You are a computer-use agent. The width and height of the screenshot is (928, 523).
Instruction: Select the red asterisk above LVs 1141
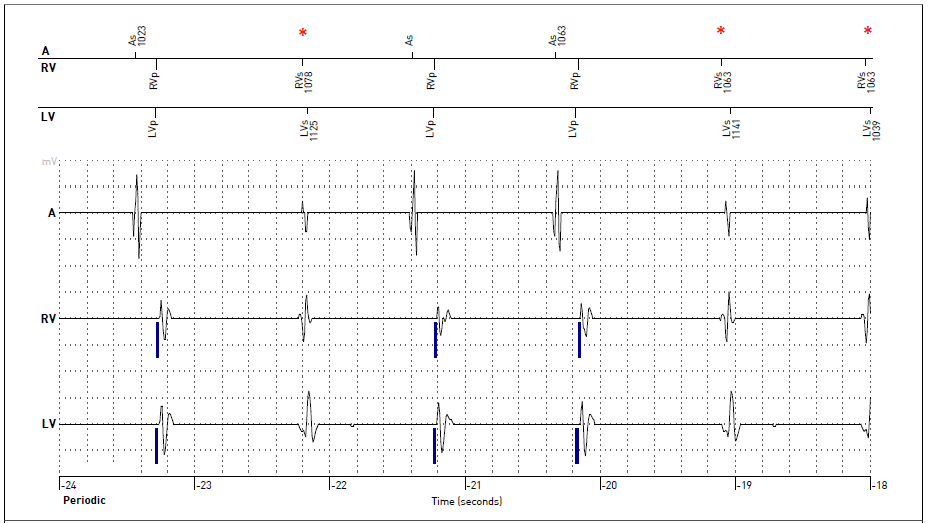point(720,32)
